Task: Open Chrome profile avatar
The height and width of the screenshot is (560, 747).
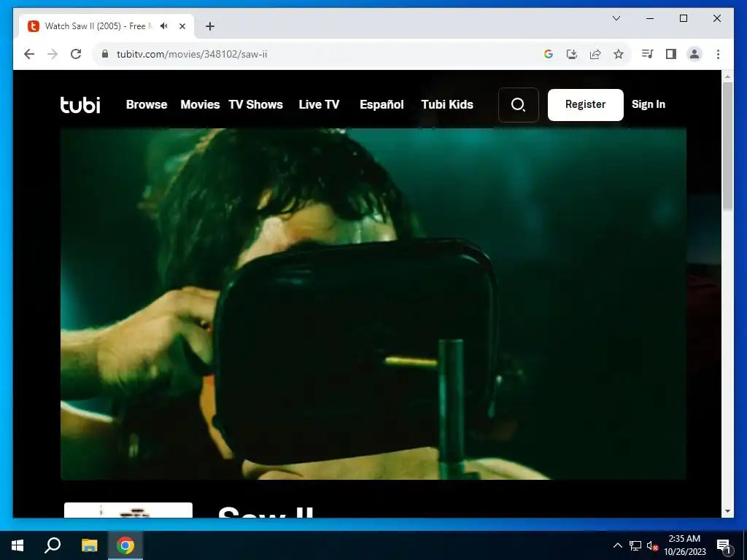Action: point(694,54)
